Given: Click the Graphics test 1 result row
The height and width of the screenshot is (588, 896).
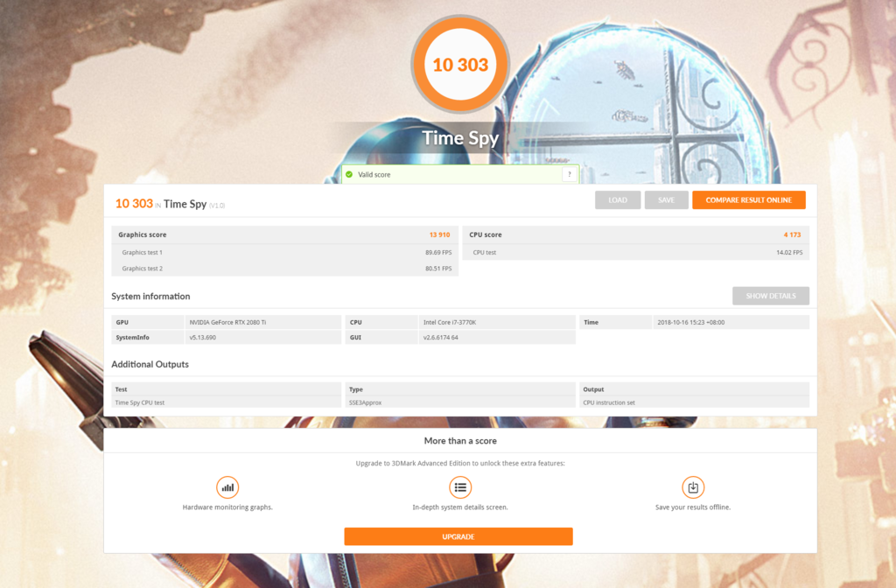Looking at the screenshot, I should coord(284,252).
